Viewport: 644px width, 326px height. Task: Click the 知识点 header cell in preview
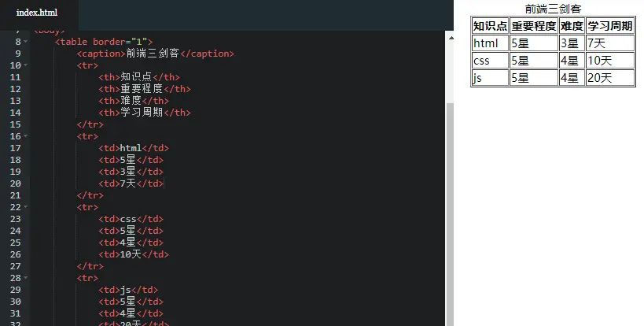pyautogui.click(x=490, y=25)
